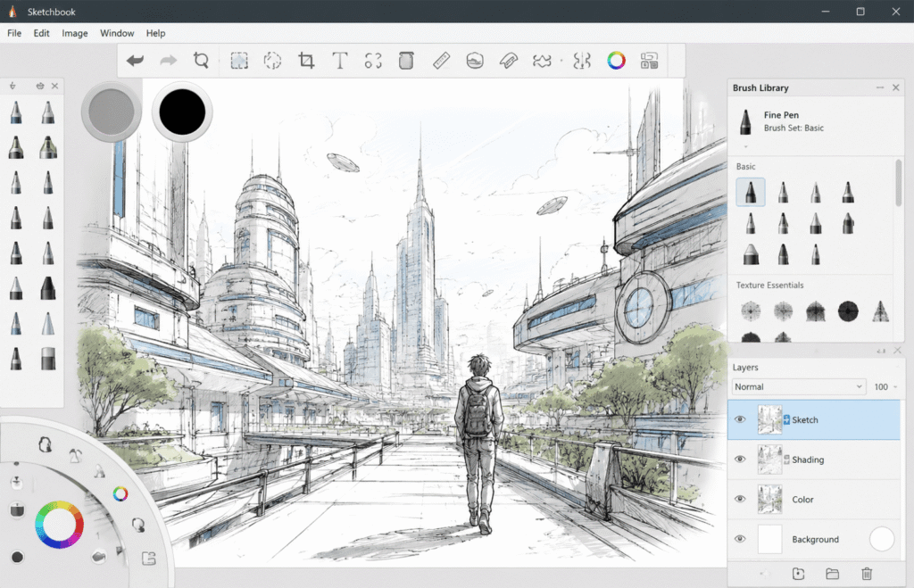The width and height of the screenshot is (914, 588).
Task: Toggle the lock marker on the Sketch layer
Action: tap(786, 419)
